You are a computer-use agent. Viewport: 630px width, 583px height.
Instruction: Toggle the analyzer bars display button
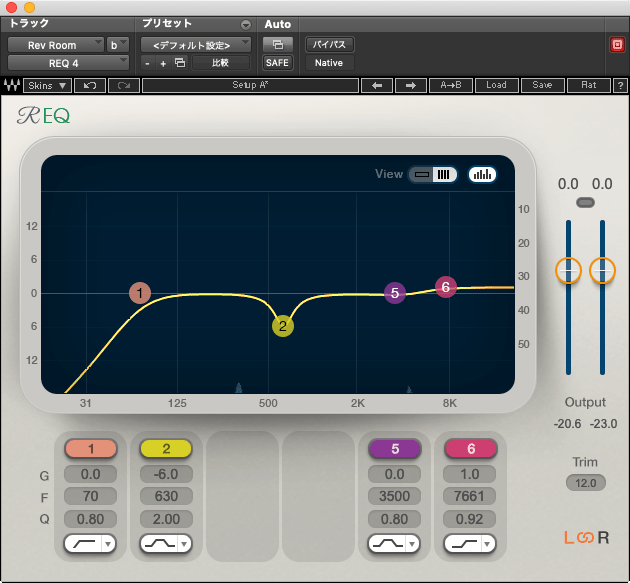482,174
